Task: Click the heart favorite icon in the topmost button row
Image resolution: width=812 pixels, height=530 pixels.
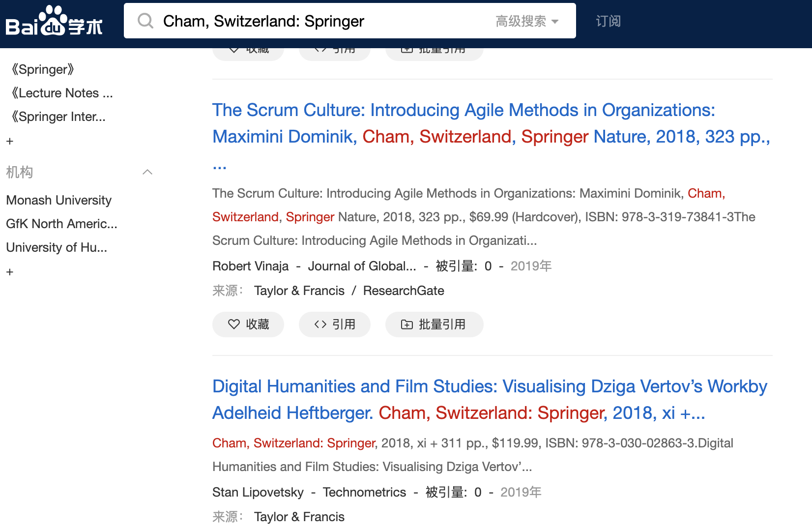Action: tap(233, 49)
